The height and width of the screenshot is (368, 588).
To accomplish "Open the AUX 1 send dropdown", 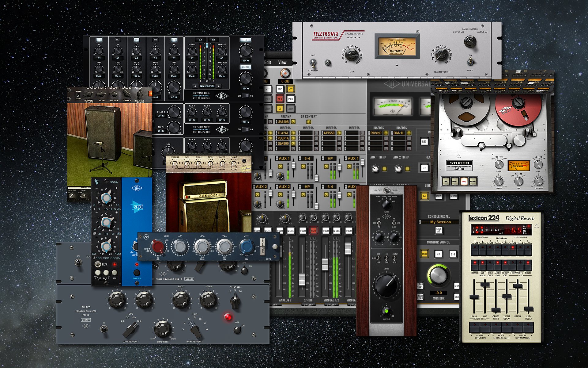I will [x=282, y=159].
